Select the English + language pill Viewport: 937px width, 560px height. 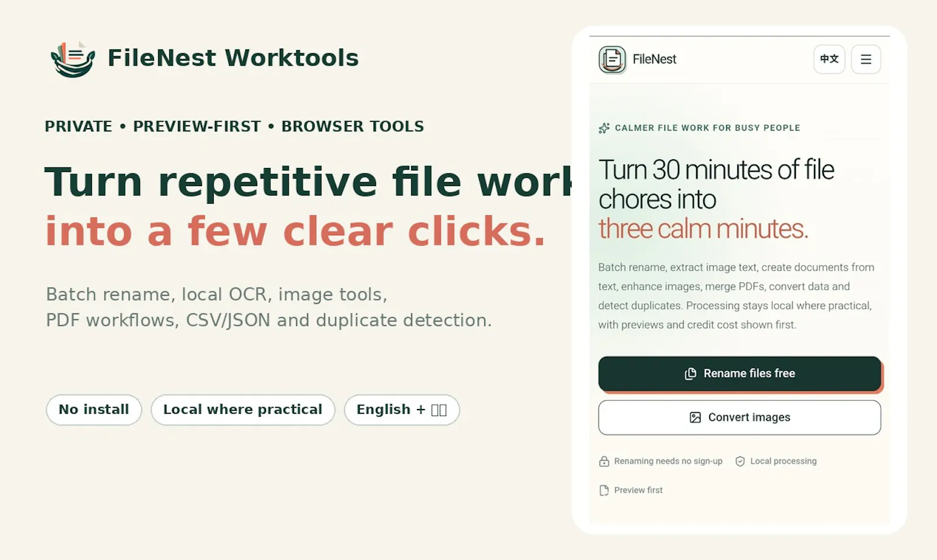[x=402, y=410]
